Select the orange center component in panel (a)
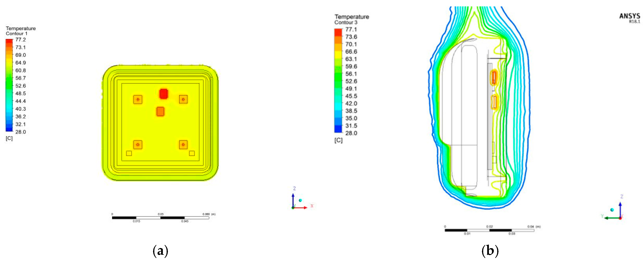644x261 pixels. (160, 111)
